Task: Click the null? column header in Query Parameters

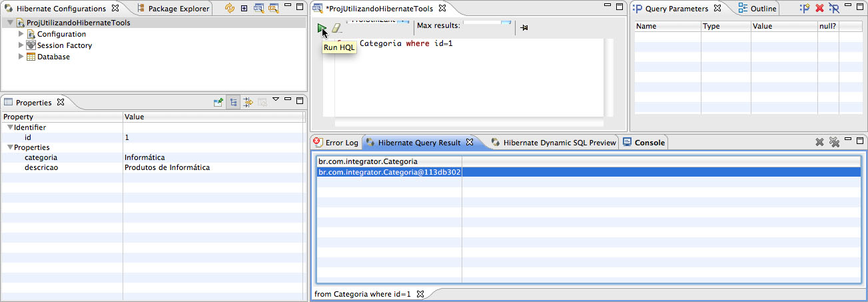Action: click(x=828, y=27)
